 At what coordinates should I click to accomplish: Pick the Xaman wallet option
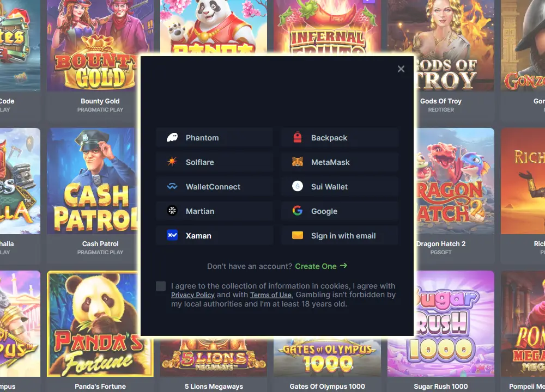pos(214,235)
